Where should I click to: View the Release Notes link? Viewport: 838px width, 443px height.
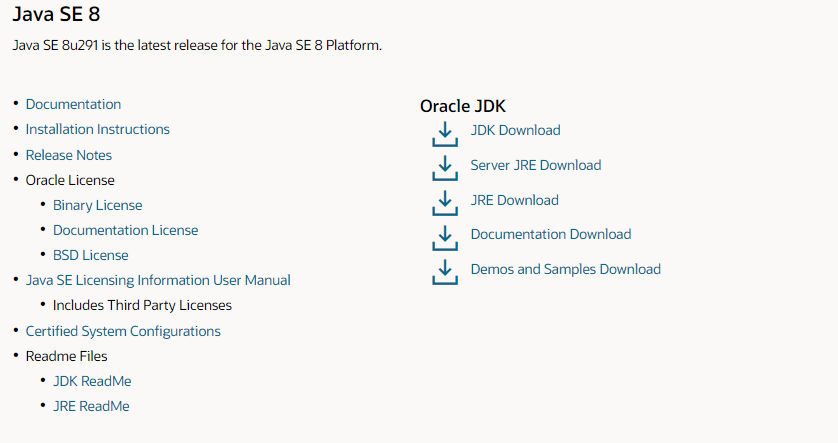[x=68, y=155]
